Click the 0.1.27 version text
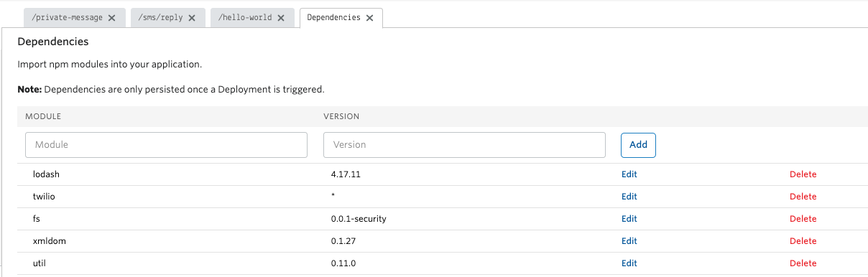Viewport: 868px width, 277px height. (343, 240)
